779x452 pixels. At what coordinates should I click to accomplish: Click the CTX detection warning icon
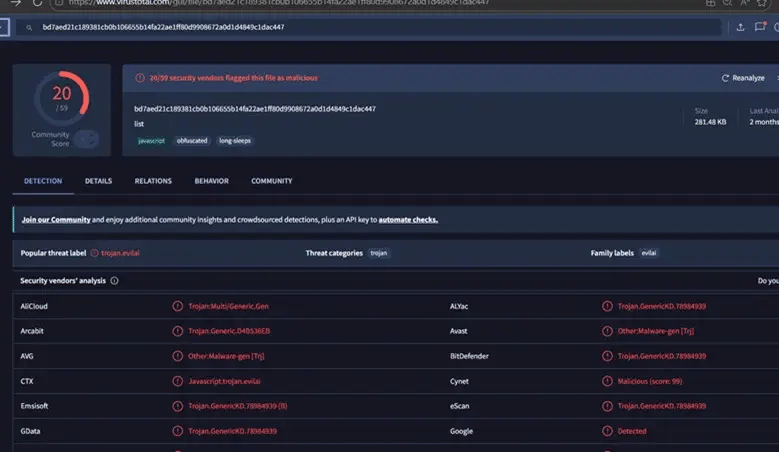pos(177,381)
